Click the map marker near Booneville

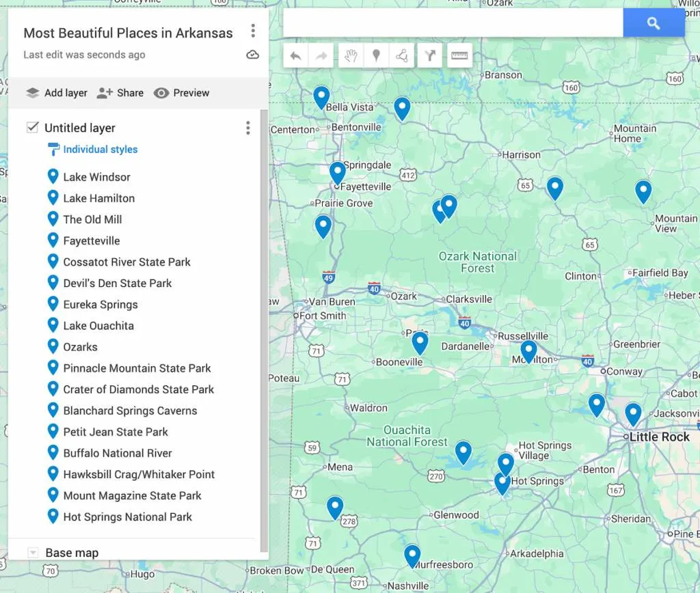(x=420, y=344)
